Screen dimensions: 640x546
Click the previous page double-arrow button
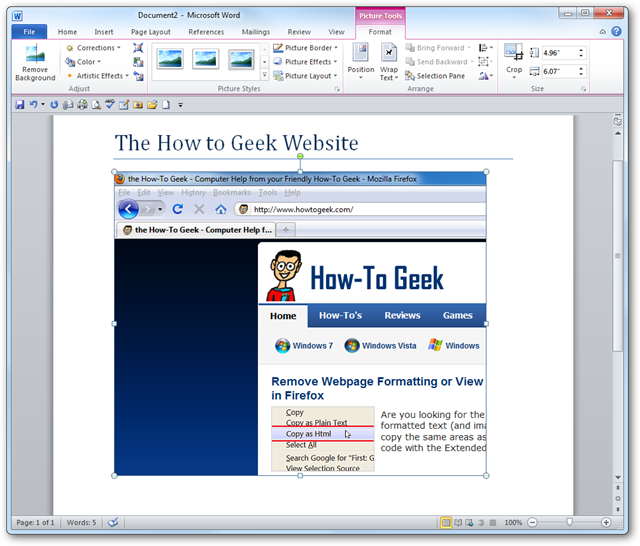[618, 488]
